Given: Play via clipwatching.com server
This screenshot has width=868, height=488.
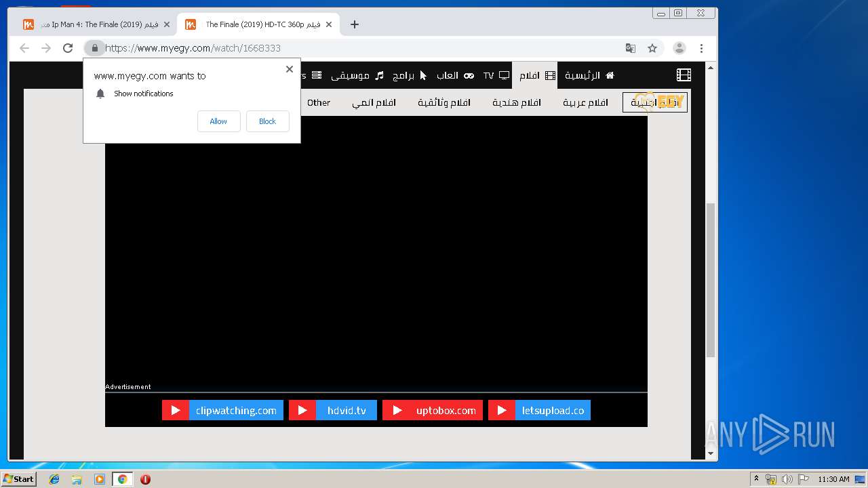Looking at the screenshot, I should tap(222, 410).
